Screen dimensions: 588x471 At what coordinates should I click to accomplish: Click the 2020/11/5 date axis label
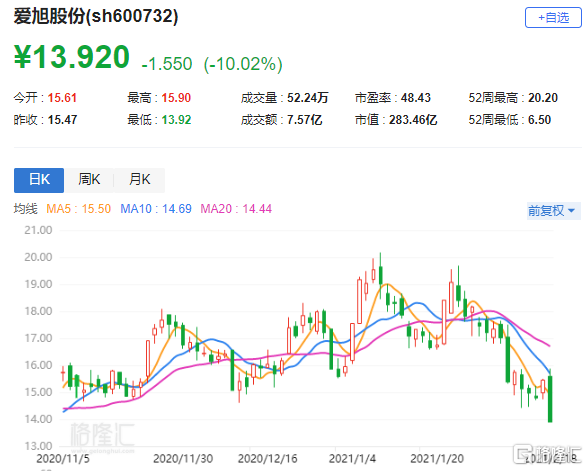[63, 459]
